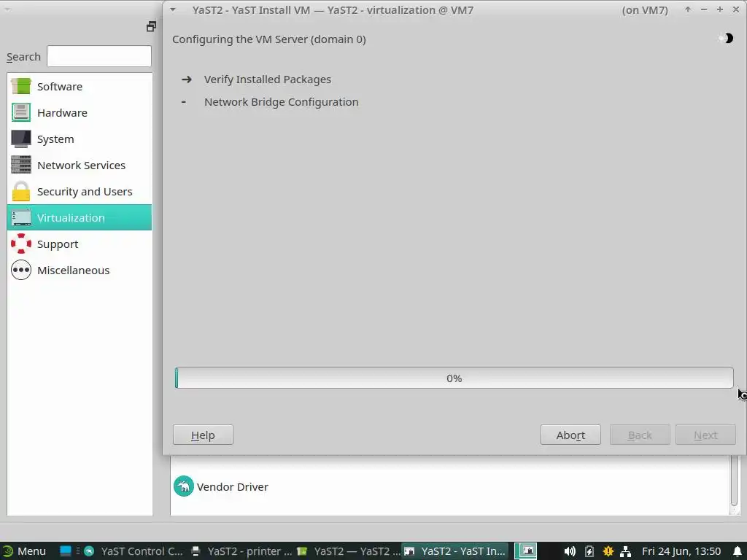
Task: Click the stay-on-top arrow in titlebar
Action: click(x=687, y=9)
